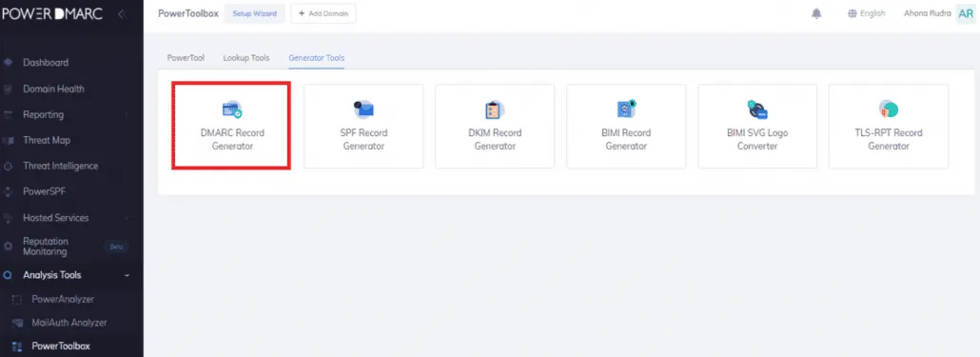
Task: Click the SPF Record Generator envelope icon
Action: point(363,109)
